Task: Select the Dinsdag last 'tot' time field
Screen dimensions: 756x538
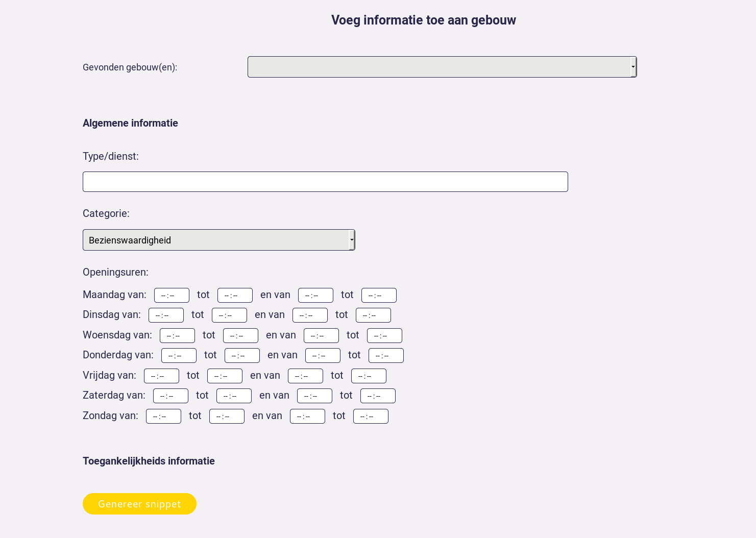Action: pos(373,315)
